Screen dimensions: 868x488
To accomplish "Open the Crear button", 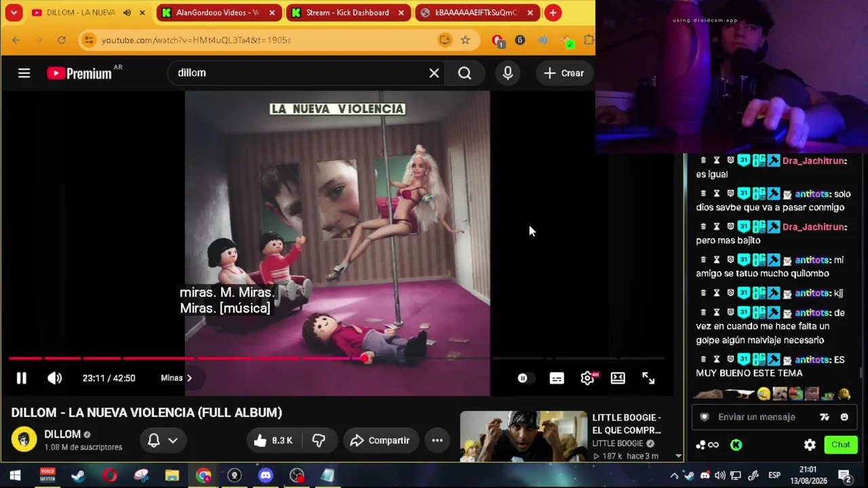I will tap(564, 73).
